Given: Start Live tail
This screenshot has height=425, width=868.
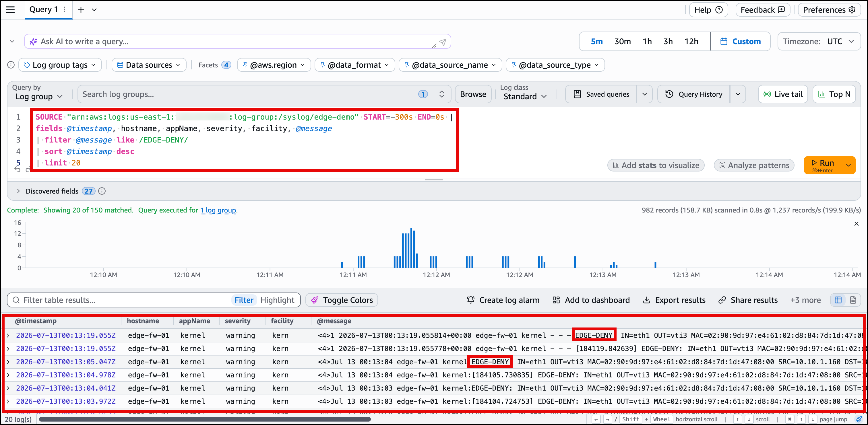Looking at the screenshot, I should coord(783,94).
